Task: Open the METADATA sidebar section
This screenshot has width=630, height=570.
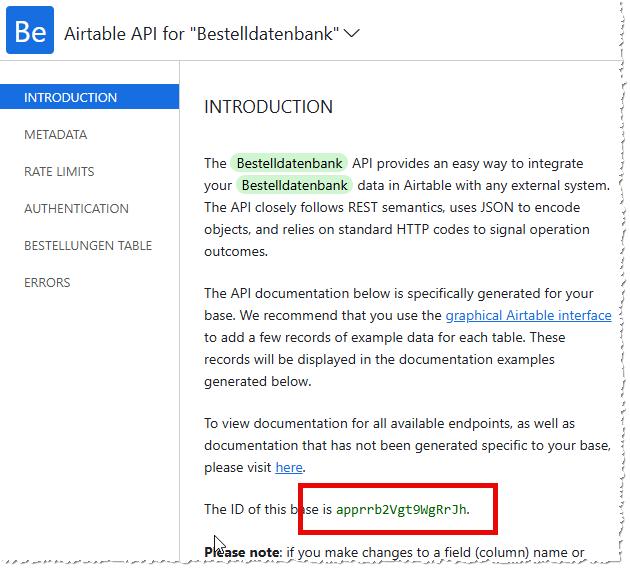Action: click(56, 135)
